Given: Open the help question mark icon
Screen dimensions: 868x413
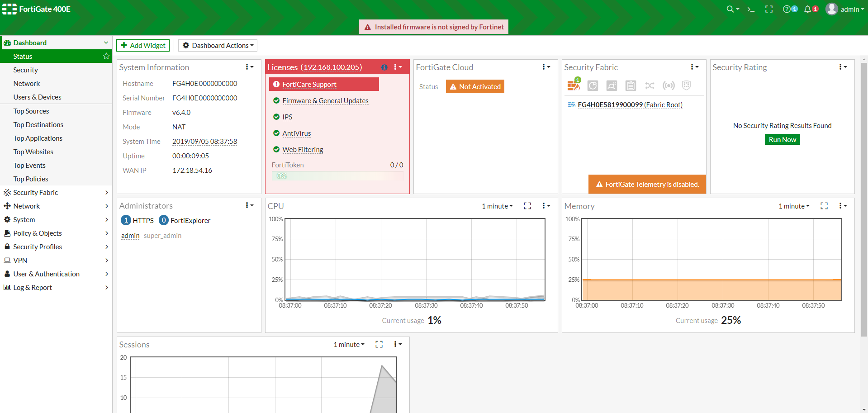Looking at the screenshot, I should click(787, 9).
